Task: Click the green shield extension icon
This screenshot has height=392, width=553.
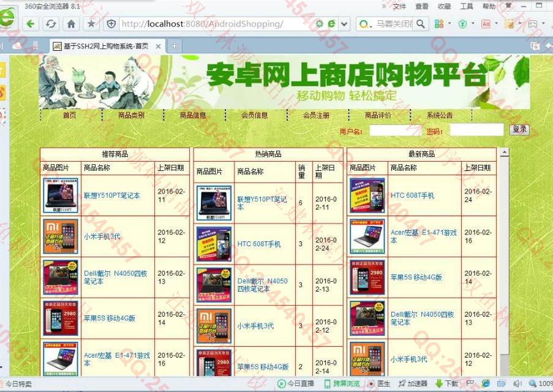Action: 462,24
